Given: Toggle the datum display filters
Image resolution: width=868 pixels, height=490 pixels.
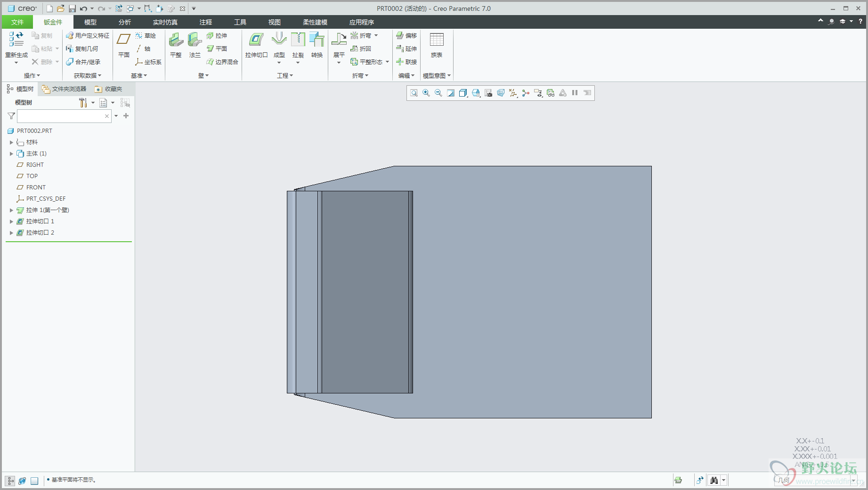Looking at the screenshot, I should 513,93.
